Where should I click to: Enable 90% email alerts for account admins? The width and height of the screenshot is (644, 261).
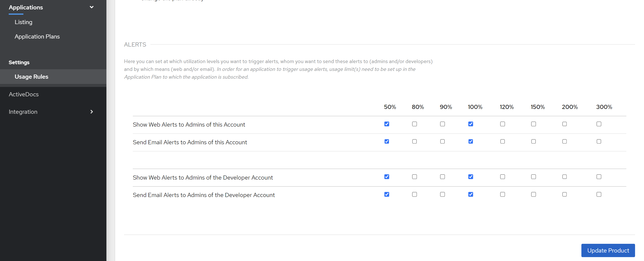pyautogui.click(x=442, y=142)
